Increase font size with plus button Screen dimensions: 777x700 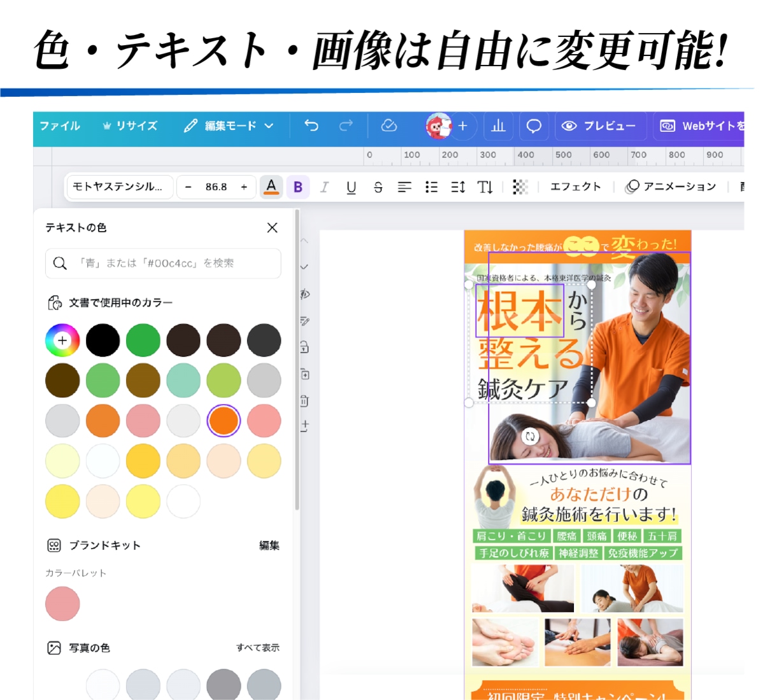click(244, 187)
